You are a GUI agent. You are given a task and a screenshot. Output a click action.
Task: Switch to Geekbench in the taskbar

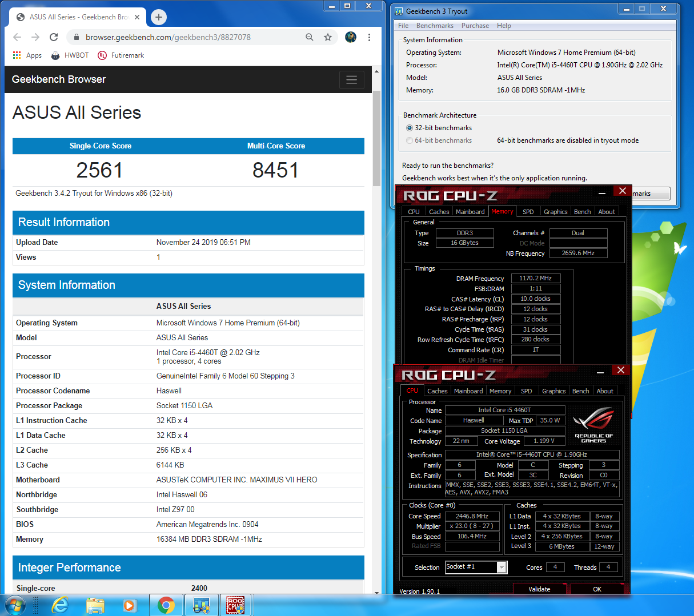(x=201, y=605)
